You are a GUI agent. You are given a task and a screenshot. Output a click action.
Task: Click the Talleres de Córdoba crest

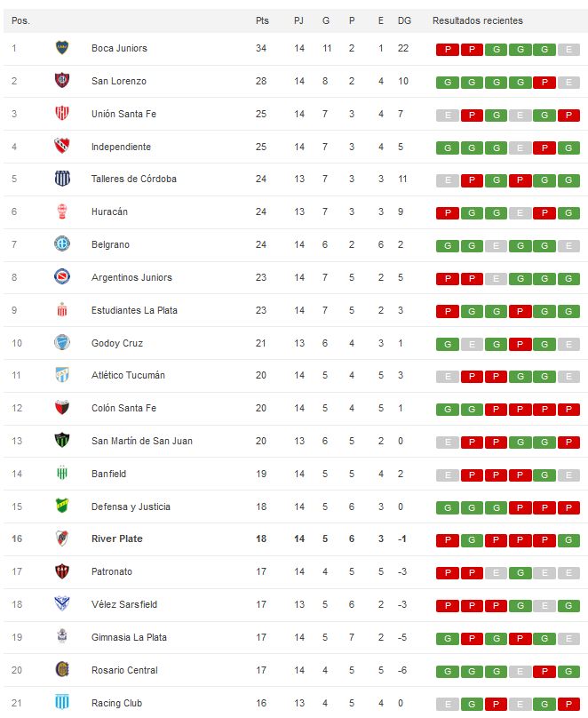tap(62, 179)
